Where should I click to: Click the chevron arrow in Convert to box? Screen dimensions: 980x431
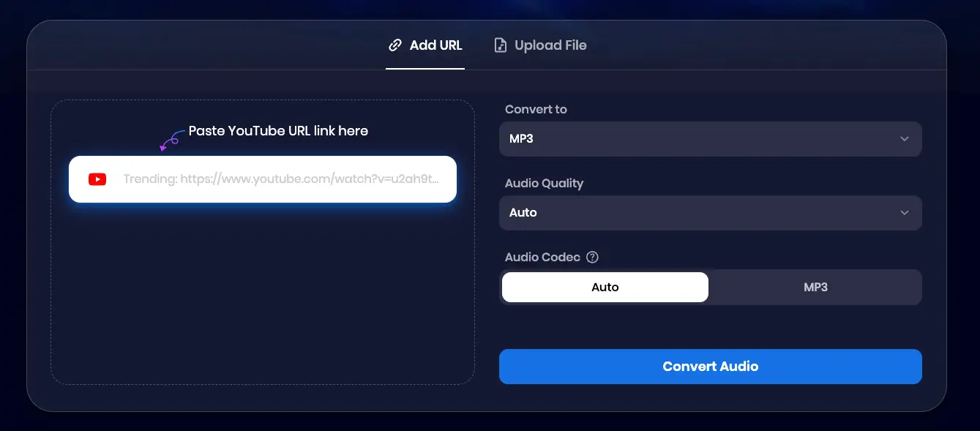905,139
